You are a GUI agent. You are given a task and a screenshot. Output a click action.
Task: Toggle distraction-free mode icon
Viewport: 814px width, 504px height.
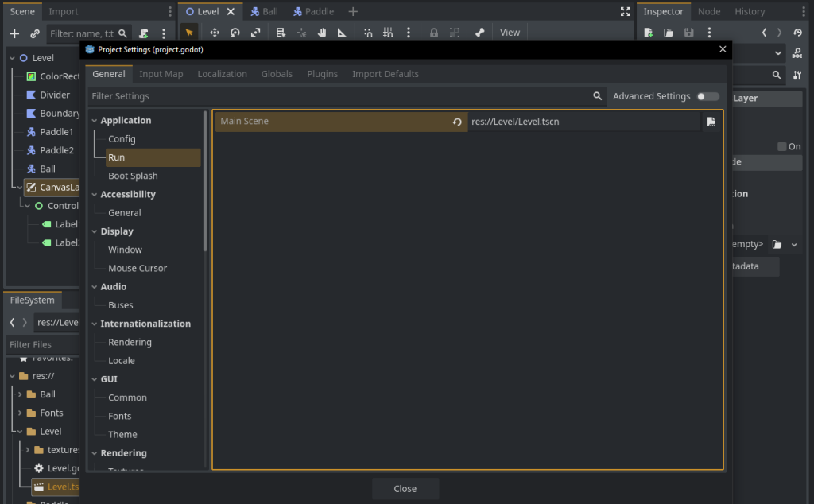(625, 12)
